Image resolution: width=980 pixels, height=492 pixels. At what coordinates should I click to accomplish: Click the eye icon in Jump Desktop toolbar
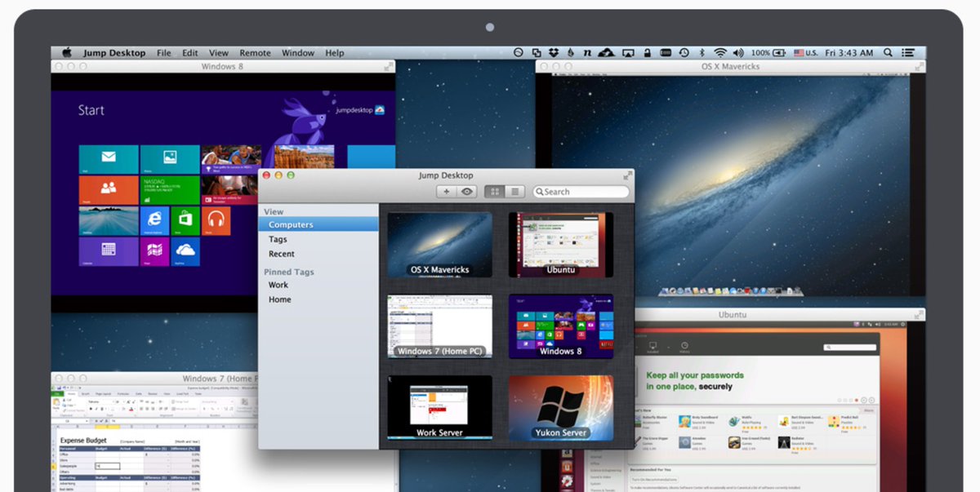point(467,192)
